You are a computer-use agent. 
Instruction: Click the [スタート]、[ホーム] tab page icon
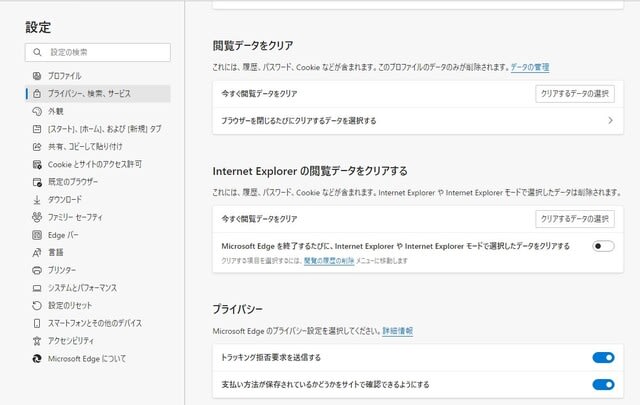[37, 129]
